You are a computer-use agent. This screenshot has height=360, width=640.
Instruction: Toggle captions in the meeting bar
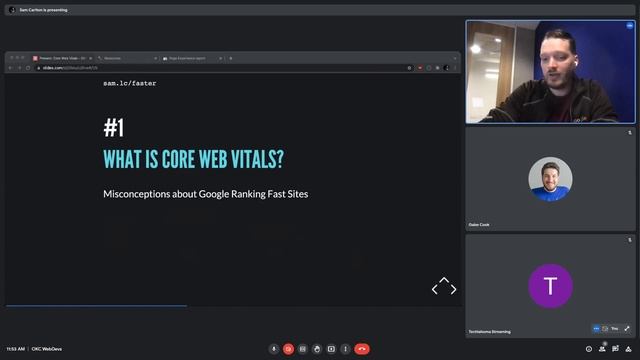click(302, 349)
